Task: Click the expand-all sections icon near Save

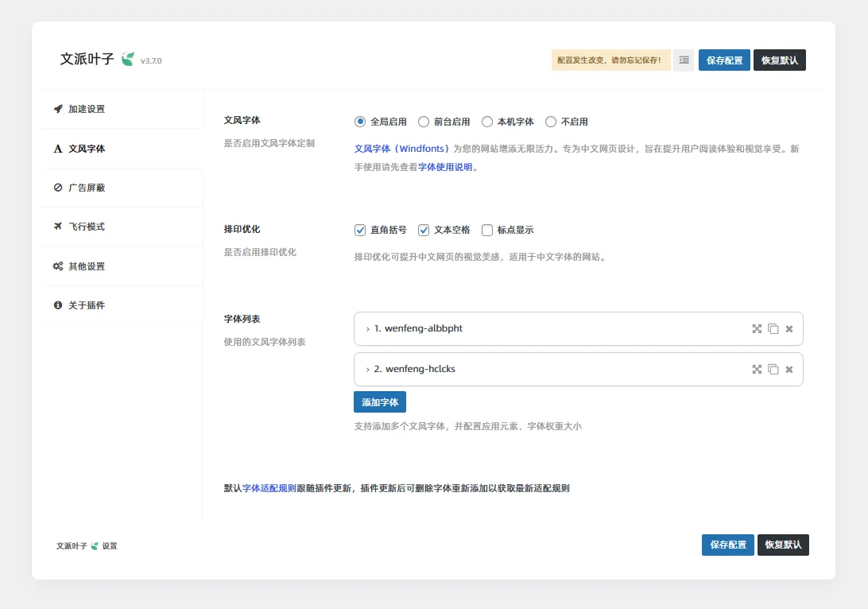Action: tap(684, 60)
